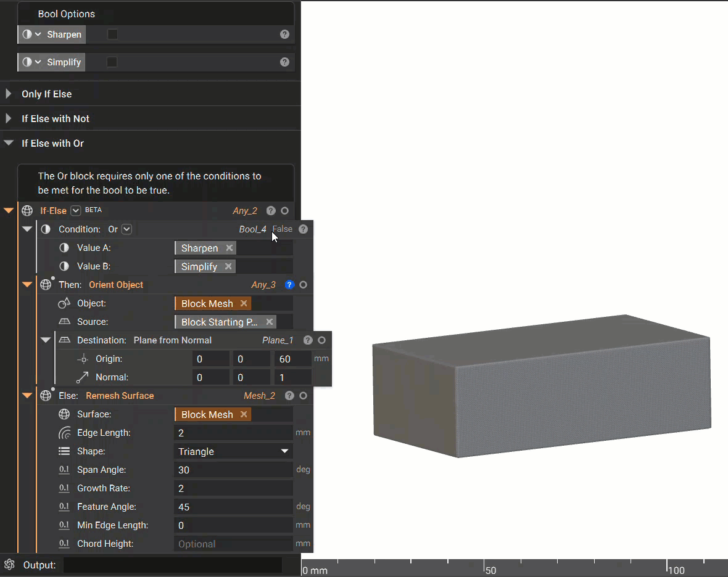
Task: Click the Value A bool icon
Action: coord(64,248)
